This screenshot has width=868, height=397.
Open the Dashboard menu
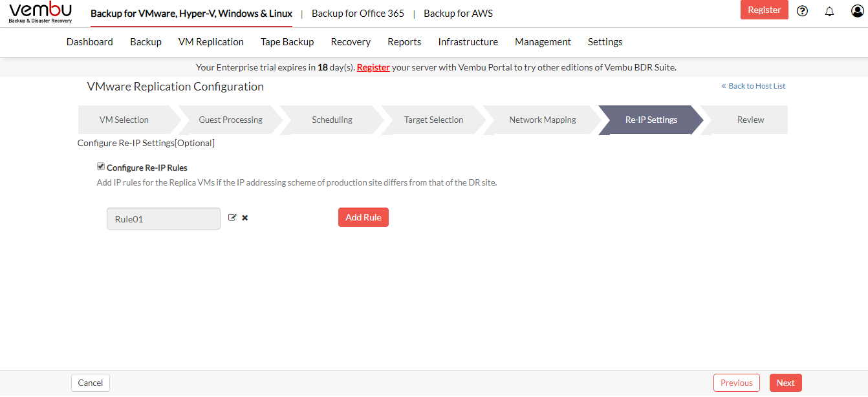pyautogui.click(x=90, y=42)
